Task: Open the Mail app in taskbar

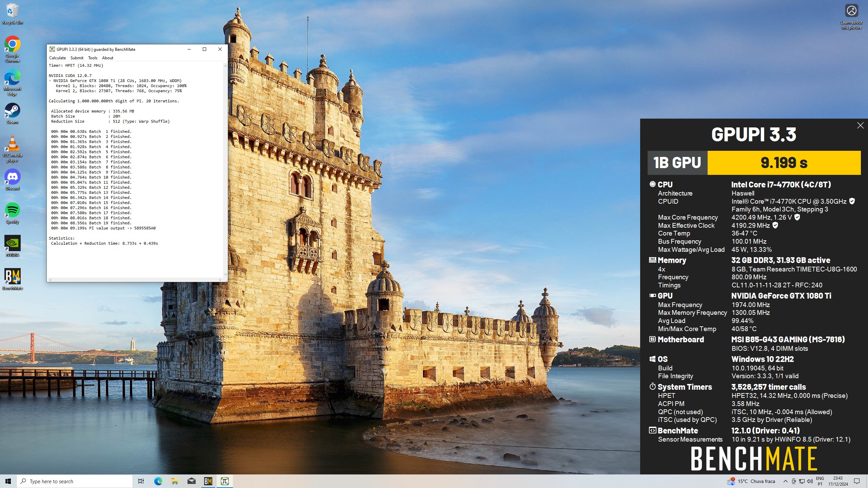Action: click(x=191, y=481)
